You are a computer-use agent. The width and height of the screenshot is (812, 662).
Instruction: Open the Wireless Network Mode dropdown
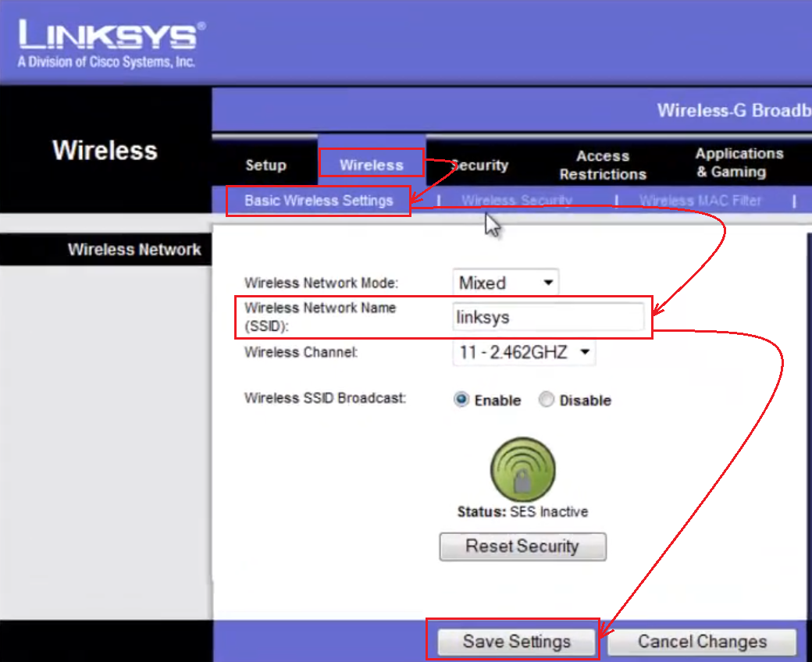coord(505,283)
